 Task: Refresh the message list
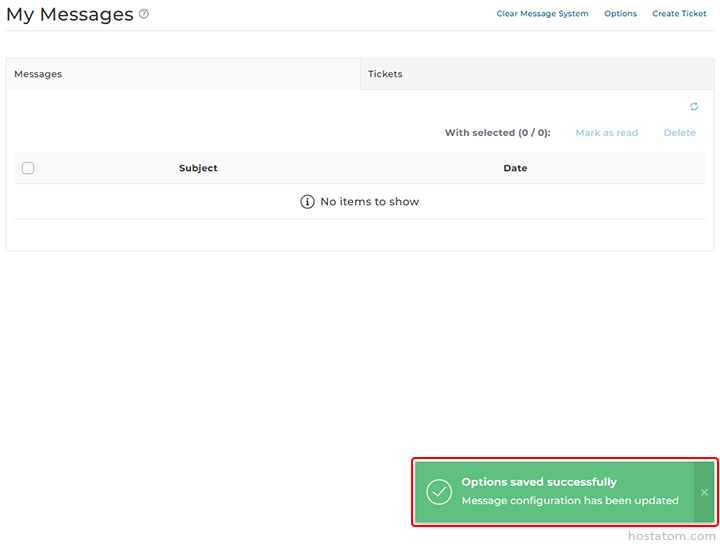point(694,107)
